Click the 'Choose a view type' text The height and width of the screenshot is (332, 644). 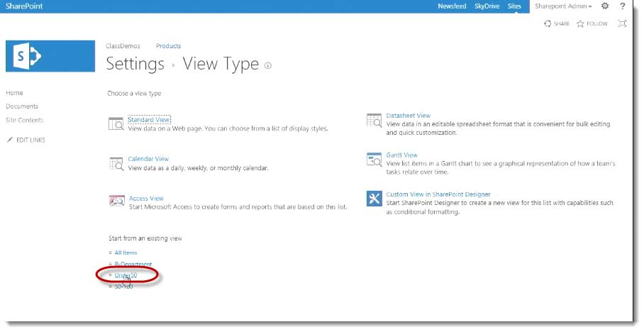(134, 93)
